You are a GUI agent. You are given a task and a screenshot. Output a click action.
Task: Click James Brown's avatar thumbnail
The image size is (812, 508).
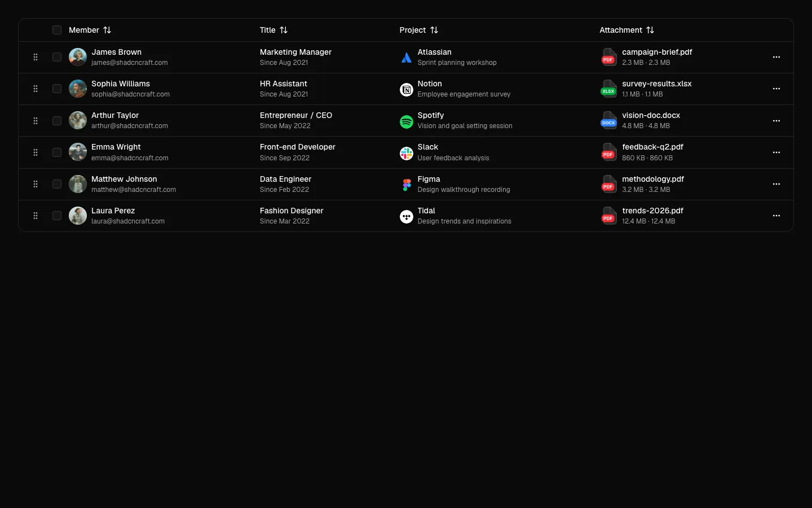tap(78, 57)
